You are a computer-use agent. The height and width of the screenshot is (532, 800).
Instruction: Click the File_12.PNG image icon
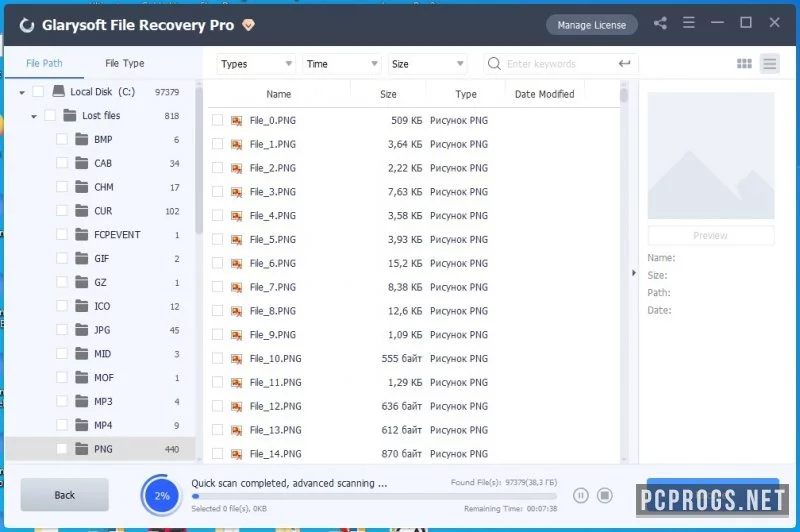pos(237,407)
